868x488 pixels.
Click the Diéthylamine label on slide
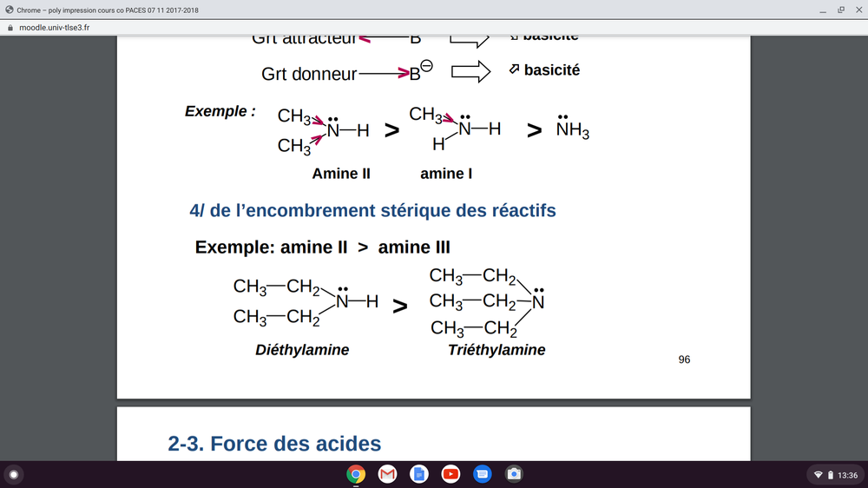[x=302, y=350]
